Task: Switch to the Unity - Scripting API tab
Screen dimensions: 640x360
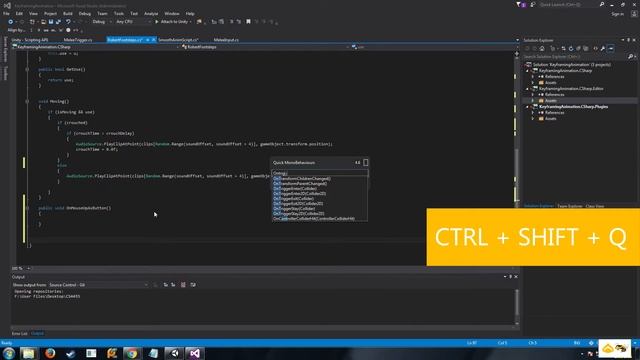Action: pyautogui.click(x=30, y=40)
